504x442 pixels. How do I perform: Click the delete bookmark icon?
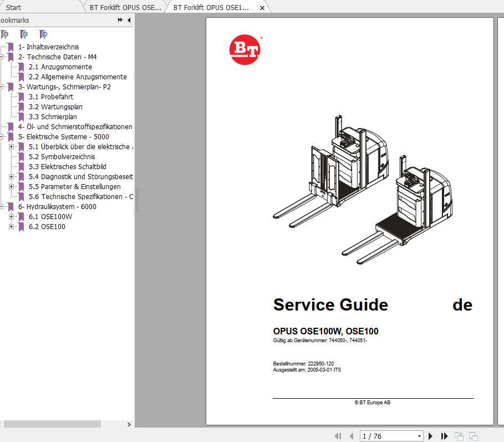(x=5, y=34)
